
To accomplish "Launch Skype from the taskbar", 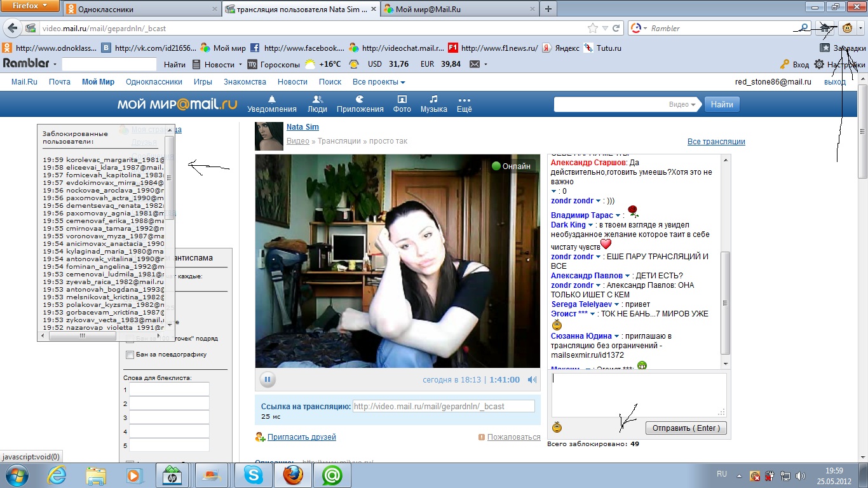I will pos(254,475).
